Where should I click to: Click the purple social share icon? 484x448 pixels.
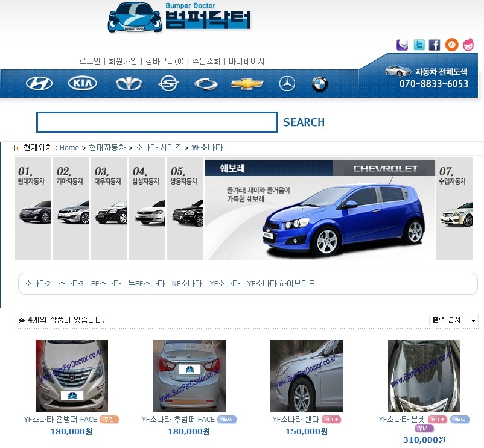tap(402, 45)
